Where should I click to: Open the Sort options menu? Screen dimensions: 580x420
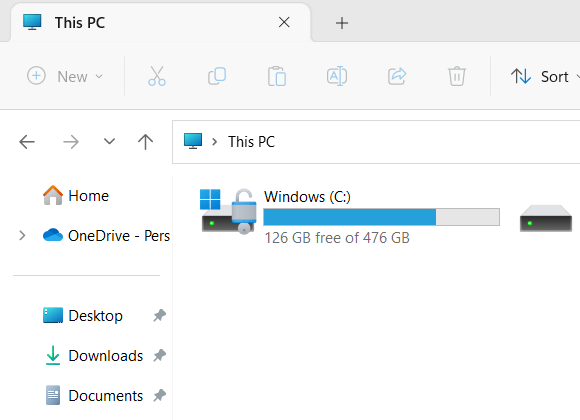[x=544, y=76]
